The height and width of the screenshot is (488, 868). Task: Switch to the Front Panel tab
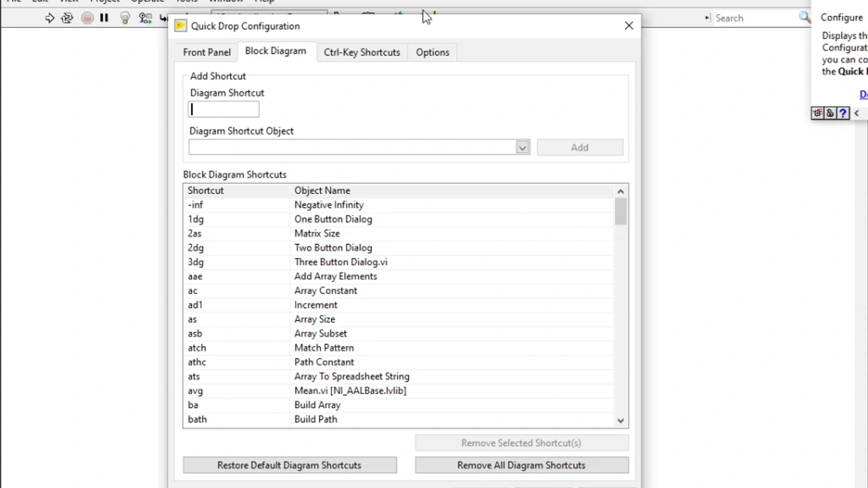(207, 52)
